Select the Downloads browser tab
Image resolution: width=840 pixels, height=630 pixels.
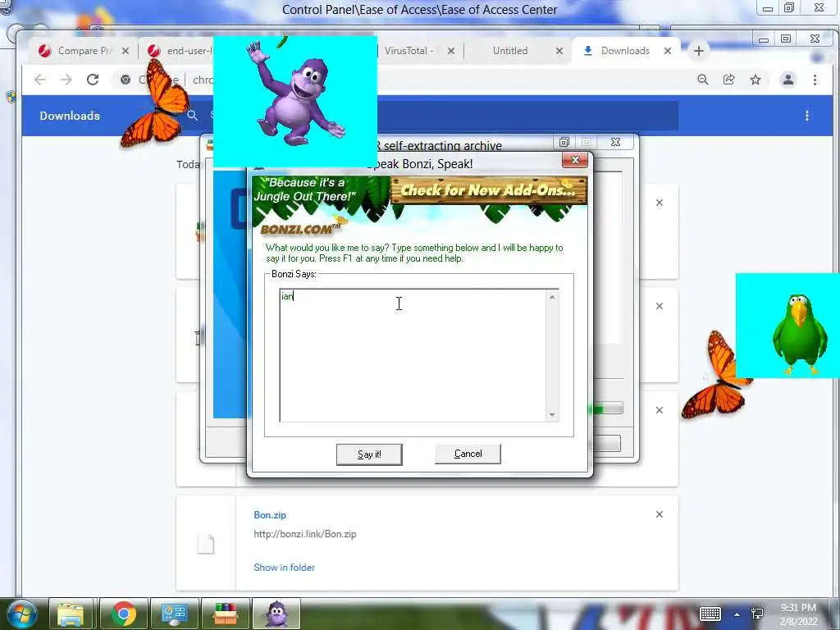pos(624,51)
